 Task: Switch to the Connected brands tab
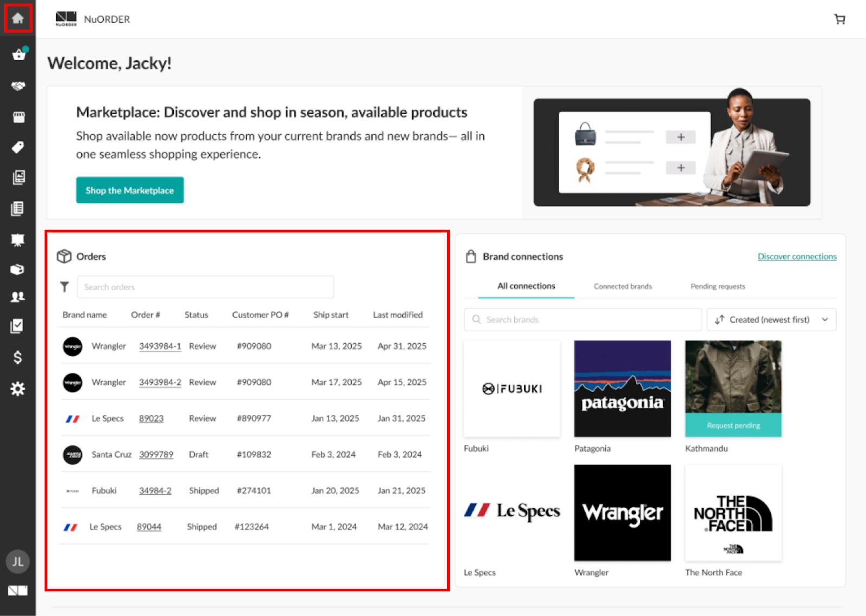tap(622, 286)
